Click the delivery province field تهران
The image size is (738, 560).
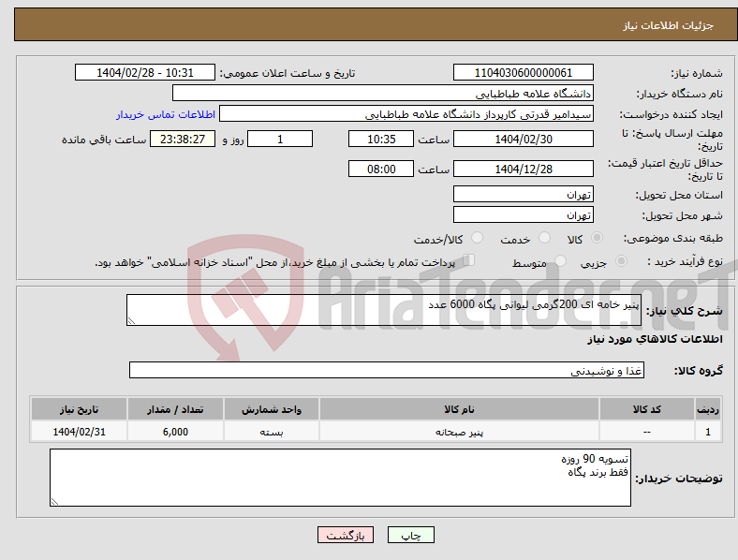tap(524, 195)
